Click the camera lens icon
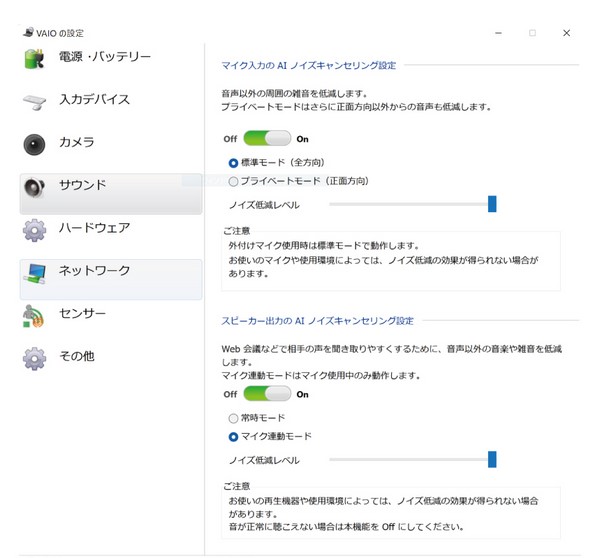The width and height of the screenshot is (591, 558). (34, 145)
